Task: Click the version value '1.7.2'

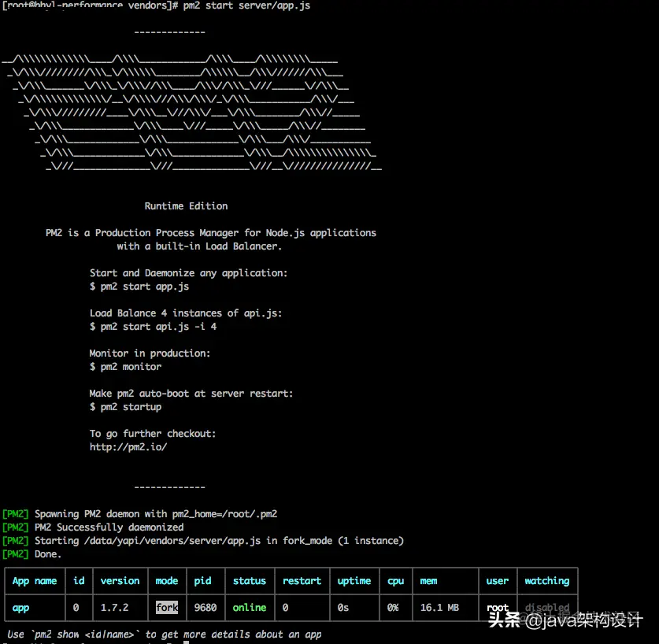Action: coord(114,608)
